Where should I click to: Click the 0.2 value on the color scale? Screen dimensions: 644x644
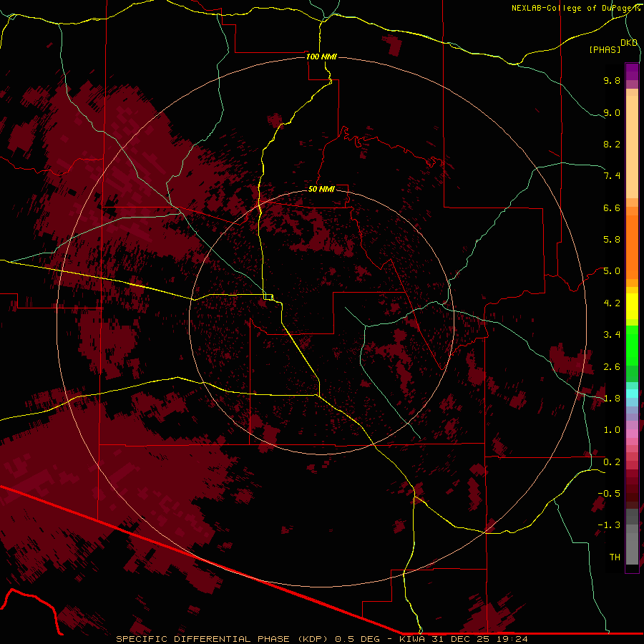(612, 462)
